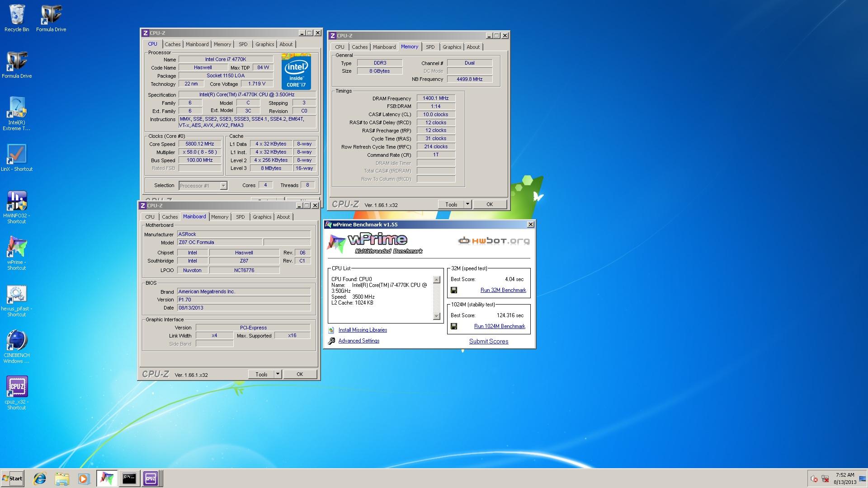Open About tab in Mainboard window
The image size is (868, 488).
click(283, 217)
